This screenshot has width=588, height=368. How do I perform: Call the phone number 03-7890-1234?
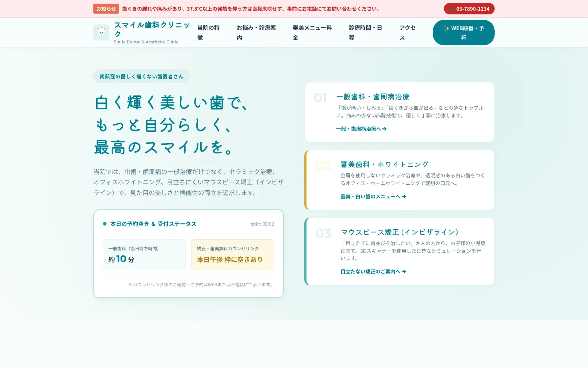click(x=469, y=9)
